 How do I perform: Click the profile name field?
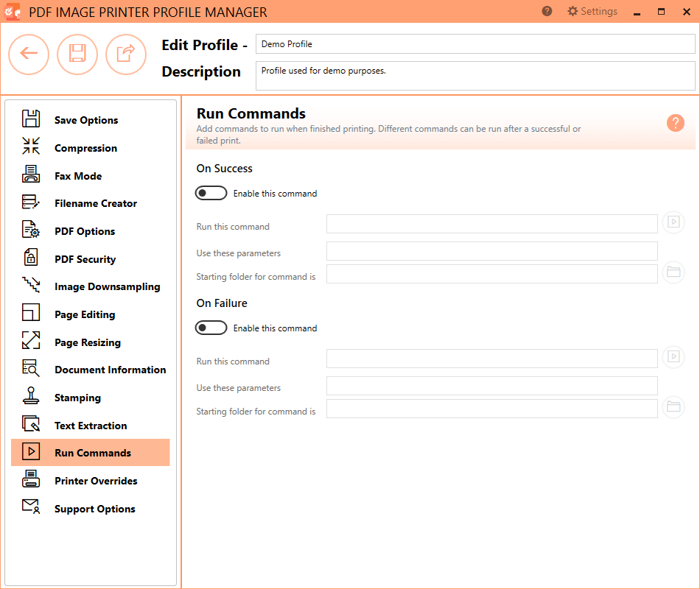(475, 44)
